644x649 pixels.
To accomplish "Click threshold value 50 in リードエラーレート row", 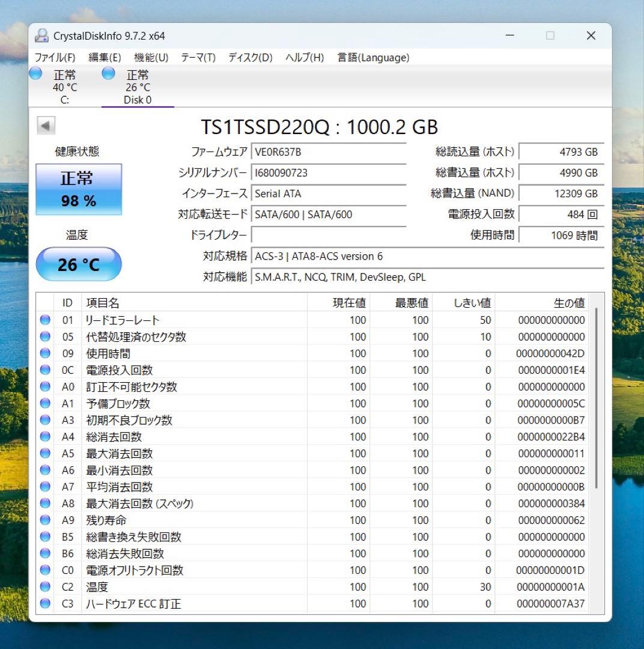I will [x=485, y=320].
